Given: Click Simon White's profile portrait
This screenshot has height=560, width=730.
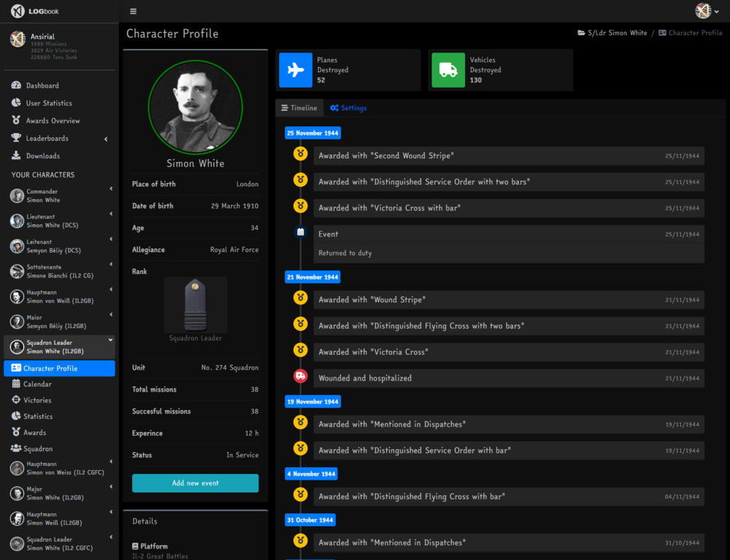Looking at the screenshot, I should [x=196, y=107].
